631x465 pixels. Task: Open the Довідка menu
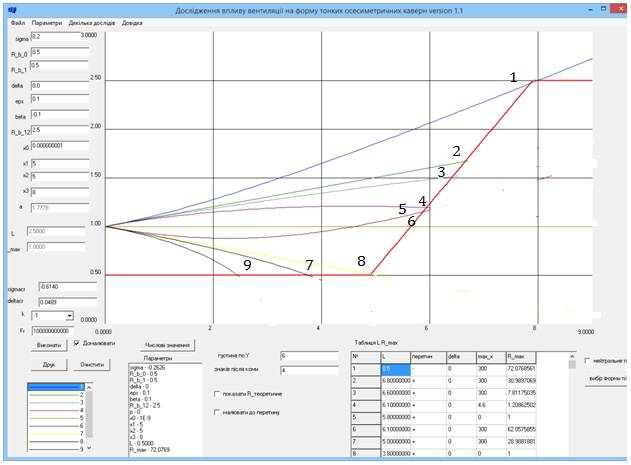click(132, 22)
